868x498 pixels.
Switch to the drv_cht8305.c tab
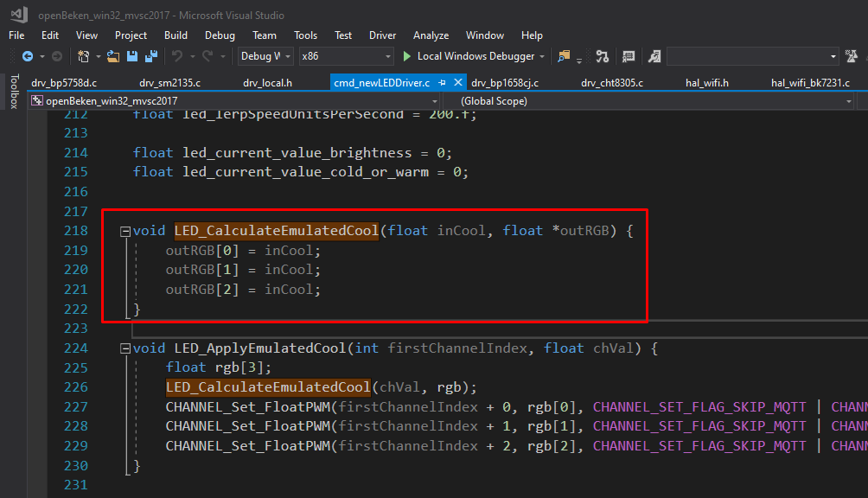[x=612, y=83]
